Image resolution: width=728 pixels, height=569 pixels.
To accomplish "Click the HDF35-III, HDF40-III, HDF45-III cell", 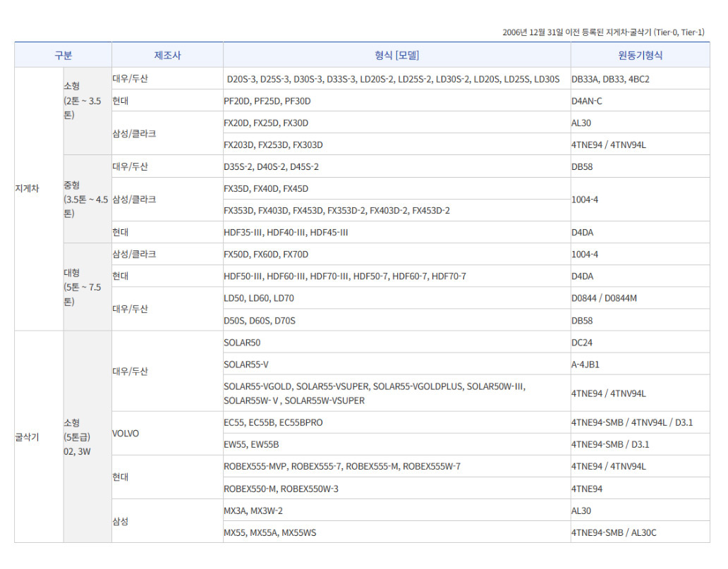I will click(397, 232).
